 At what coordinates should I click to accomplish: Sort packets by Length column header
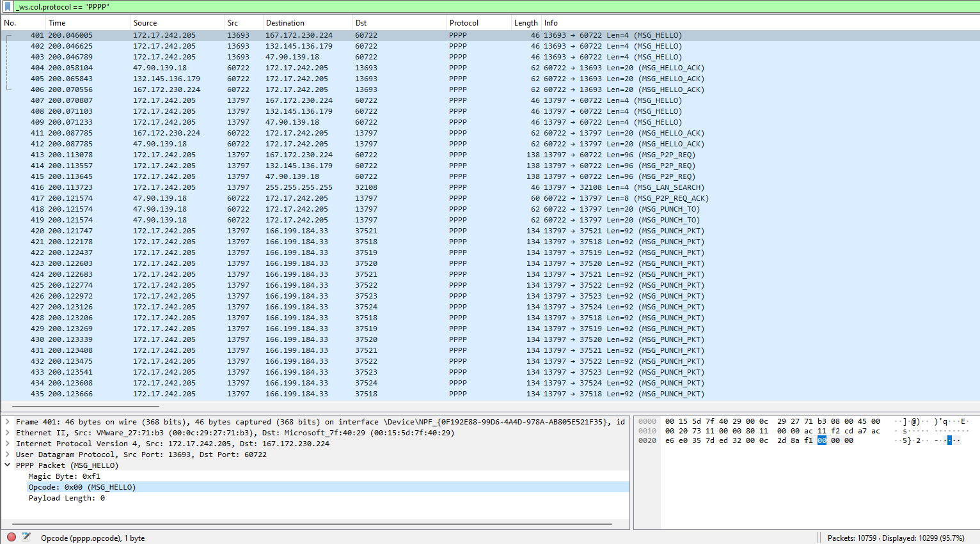point(525,23)
